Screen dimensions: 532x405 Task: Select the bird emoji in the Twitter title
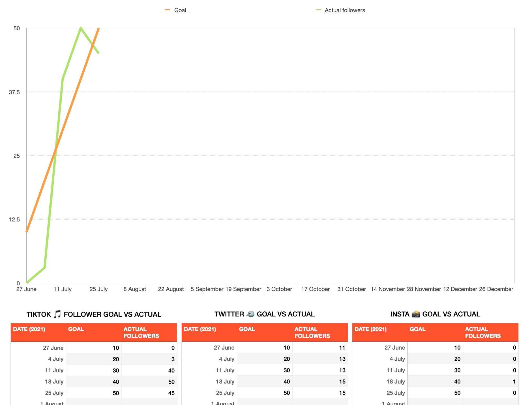point(250,314)
